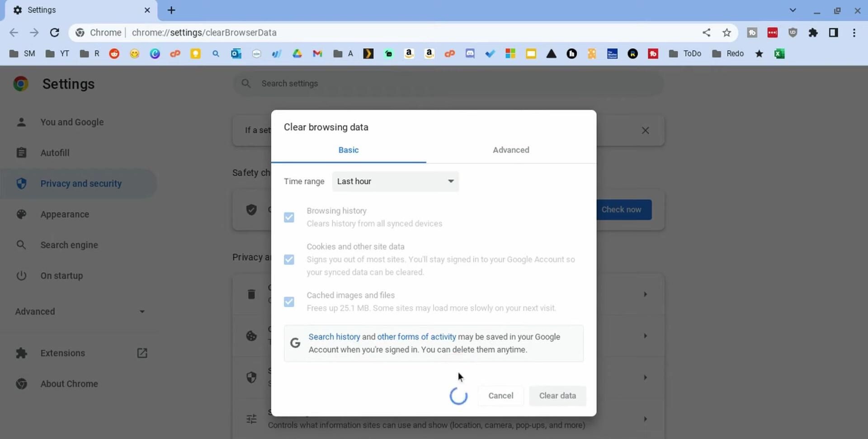Switch to the Basic tab
This screenshot has height=439, width=868.
coord(349,150)
